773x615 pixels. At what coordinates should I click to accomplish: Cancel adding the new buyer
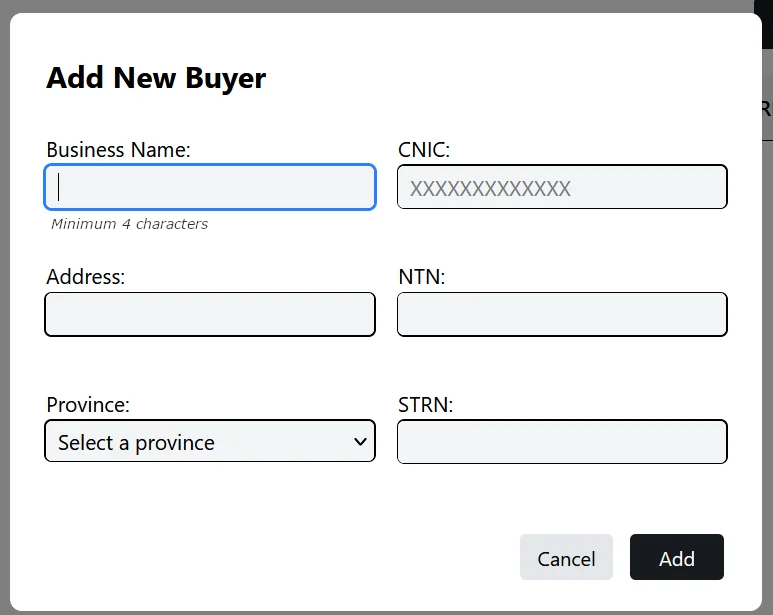pos(566,557)
